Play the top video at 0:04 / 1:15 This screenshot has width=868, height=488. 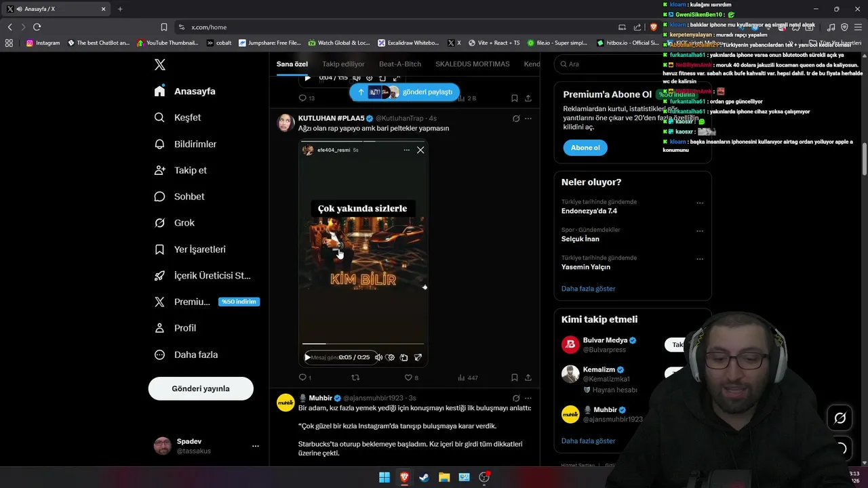click(307, 78)
